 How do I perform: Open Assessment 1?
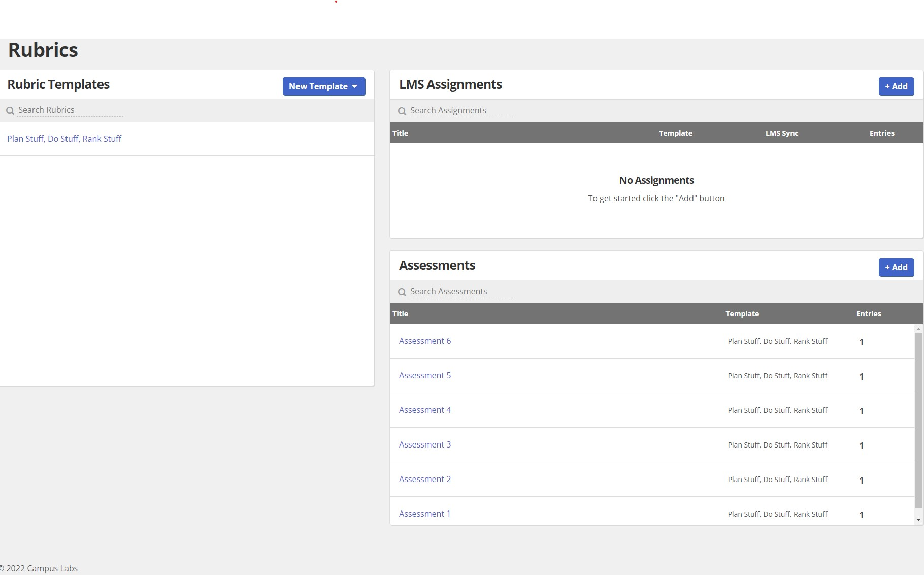coord(424,514)
